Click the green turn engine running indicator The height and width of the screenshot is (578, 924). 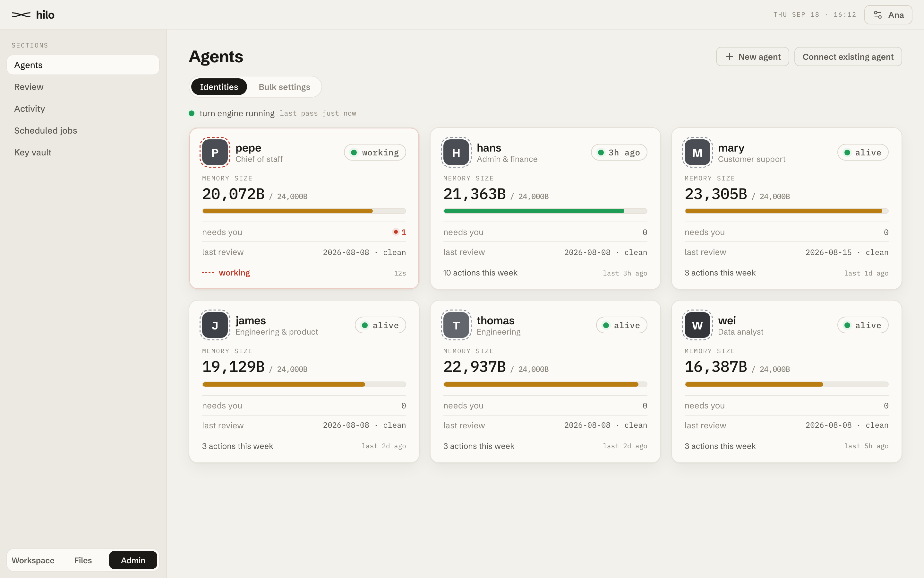[x=192, y=113]
